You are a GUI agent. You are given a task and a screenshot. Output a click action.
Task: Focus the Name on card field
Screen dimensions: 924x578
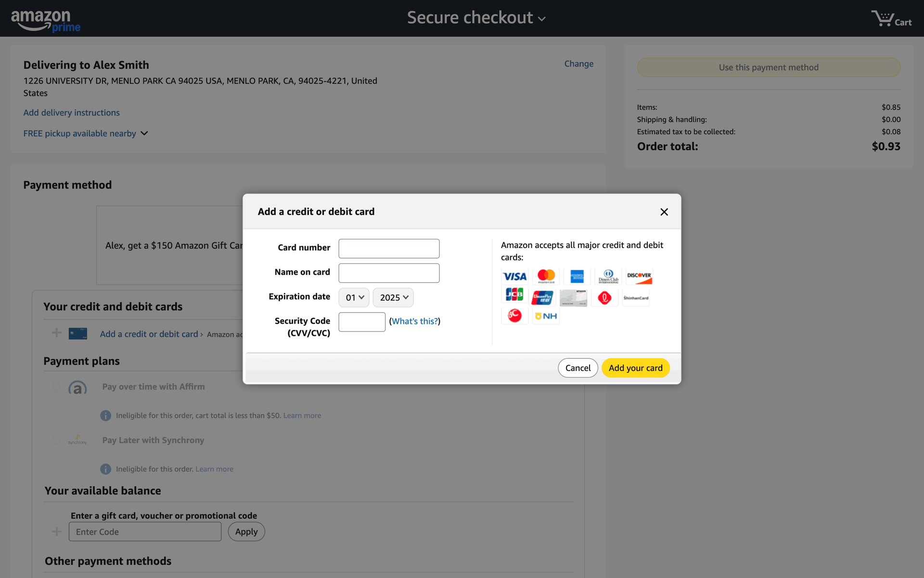coord(389,273)
